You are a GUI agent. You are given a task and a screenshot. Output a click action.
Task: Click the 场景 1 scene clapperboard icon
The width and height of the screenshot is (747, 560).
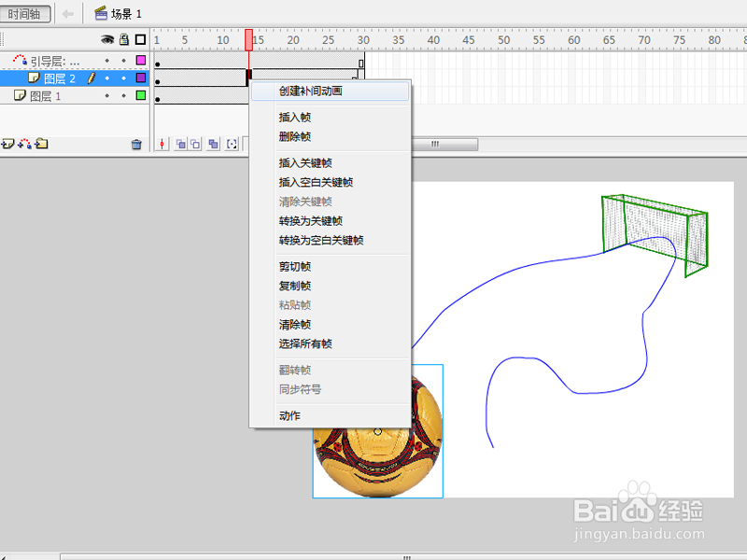(101, 13)
